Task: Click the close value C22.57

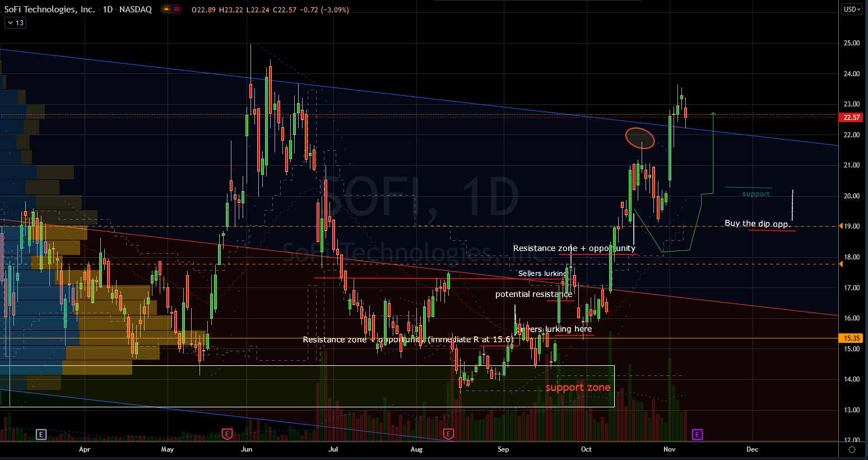Action: coord(285,10)
